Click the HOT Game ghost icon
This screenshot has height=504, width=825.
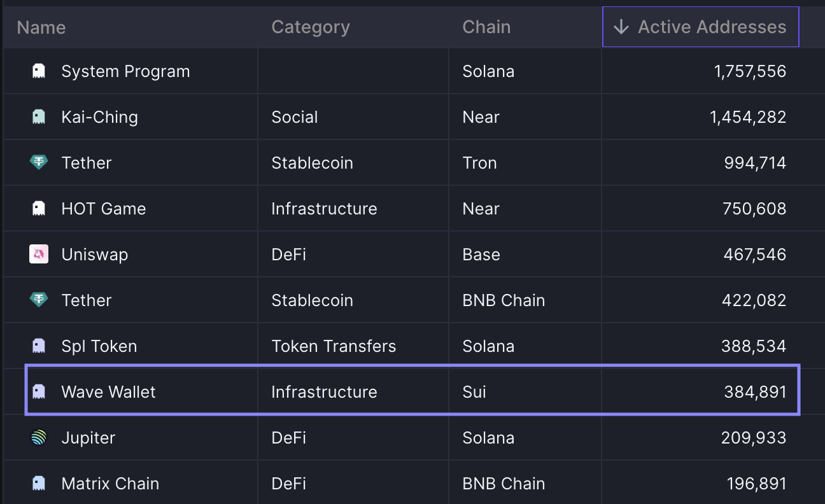pyautogui.click(x=39, y=209)
